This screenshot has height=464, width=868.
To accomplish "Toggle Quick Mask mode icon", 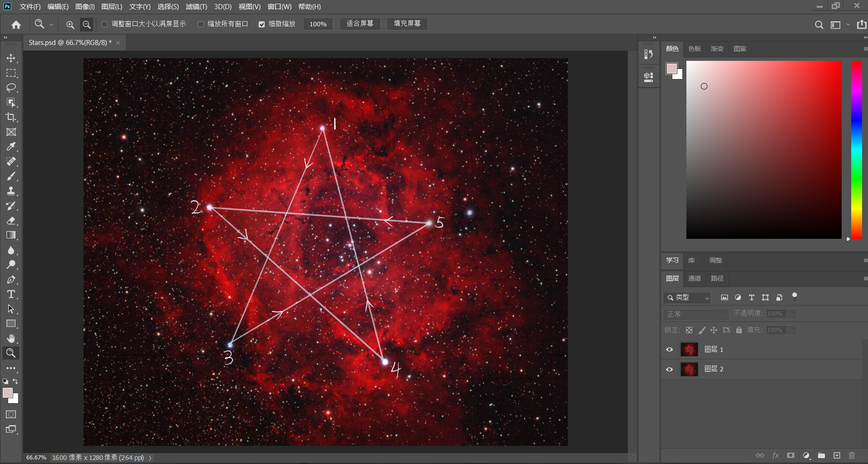I will click(11, 415).
